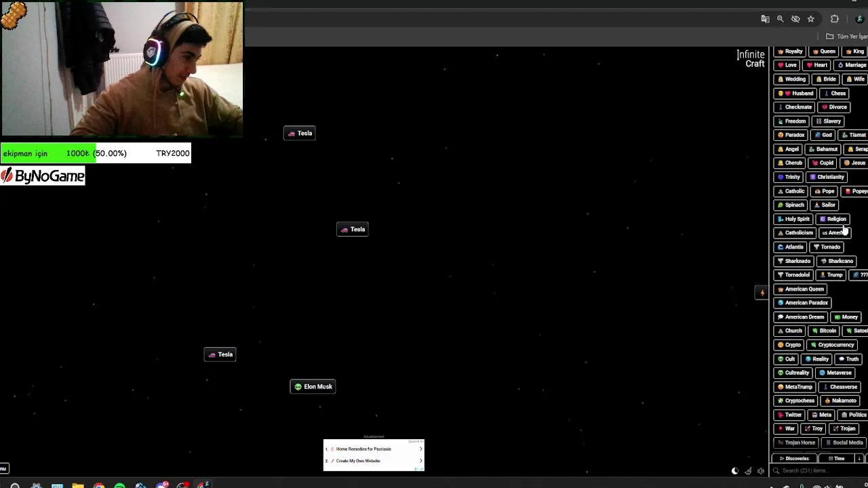Screen dimensions: 868x488
Task: Click the Bahamut item
Action: (823, 149)
